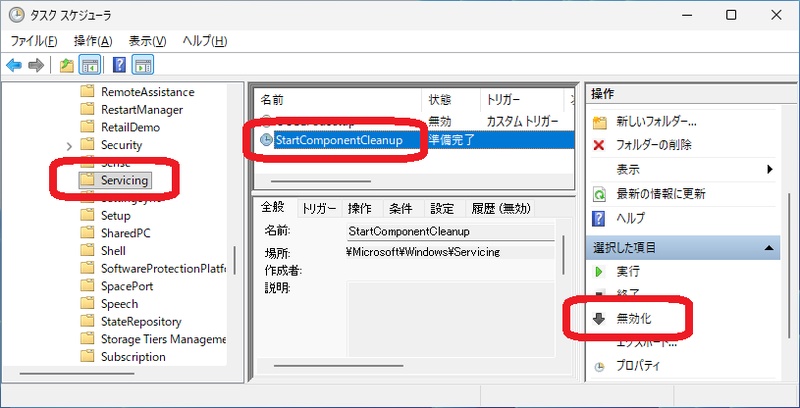This screenshot has height=408, width=800.
Task: Select the RetailDemo folder
Action: [x=130, y=127]
